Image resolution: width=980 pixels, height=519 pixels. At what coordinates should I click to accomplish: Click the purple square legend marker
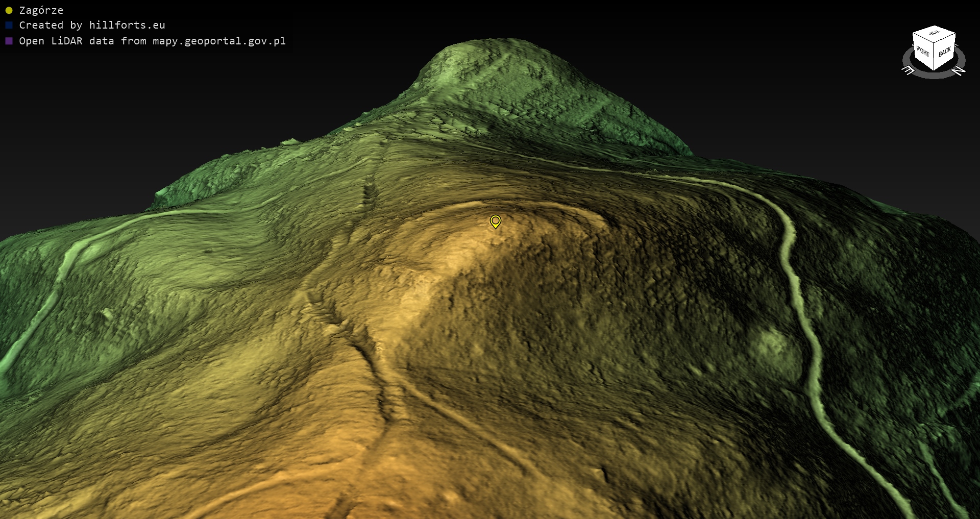coord(9,41)
